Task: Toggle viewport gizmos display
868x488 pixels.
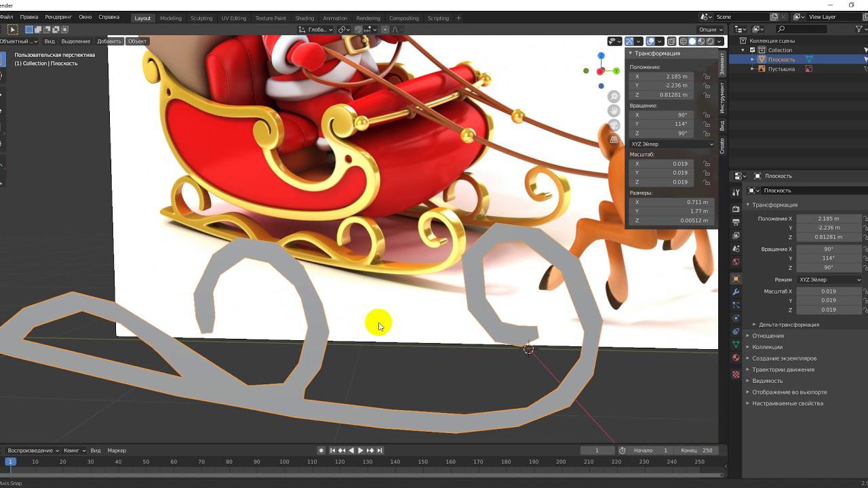Action: click(x=629, y=41)
